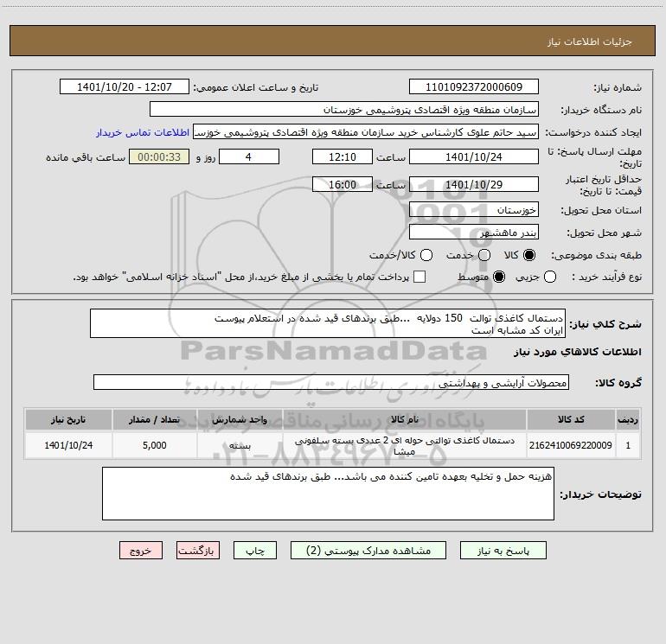Viewport: 666px width, 644px height.
Task: Select the خدمت radio button
Action: pyautogui.click(x=484, y=255)
